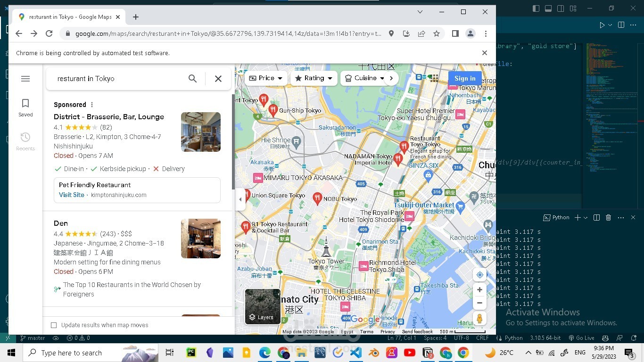
Task: Open the Google apps grid icon
Action: [434, 78]
